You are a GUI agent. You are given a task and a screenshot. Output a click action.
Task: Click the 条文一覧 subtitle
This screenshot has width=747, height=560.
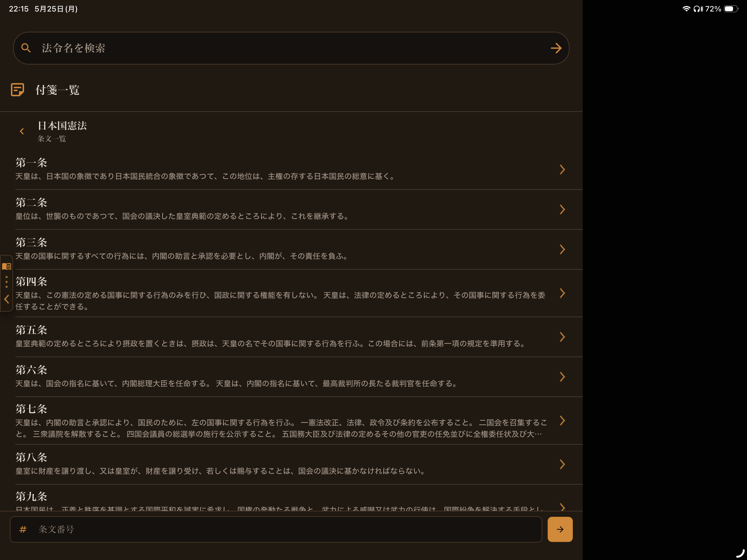[x=52, y=139]
